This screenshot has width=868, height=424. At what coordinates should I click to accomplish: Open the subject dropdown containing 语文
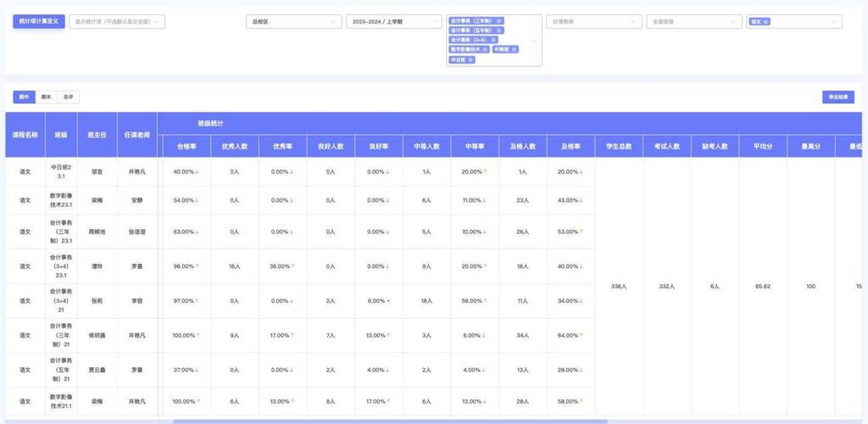[794, 21]
